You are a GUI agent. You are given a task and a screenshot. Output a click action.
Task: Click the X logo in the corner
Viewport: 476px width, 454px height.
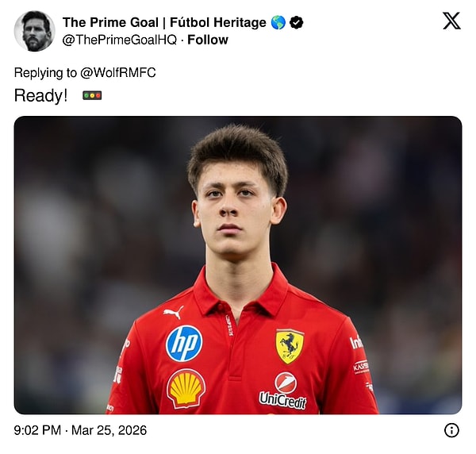[x=451, y=21]
